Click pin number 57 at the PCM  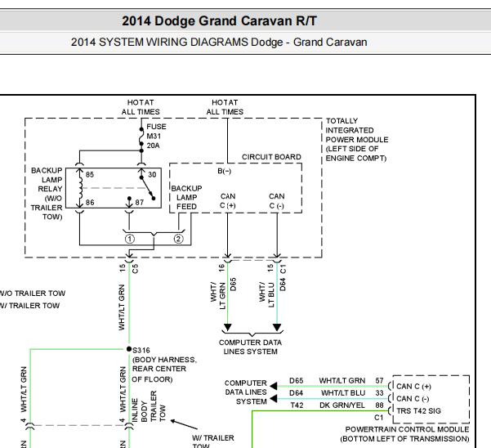click(x=379, y=380)
